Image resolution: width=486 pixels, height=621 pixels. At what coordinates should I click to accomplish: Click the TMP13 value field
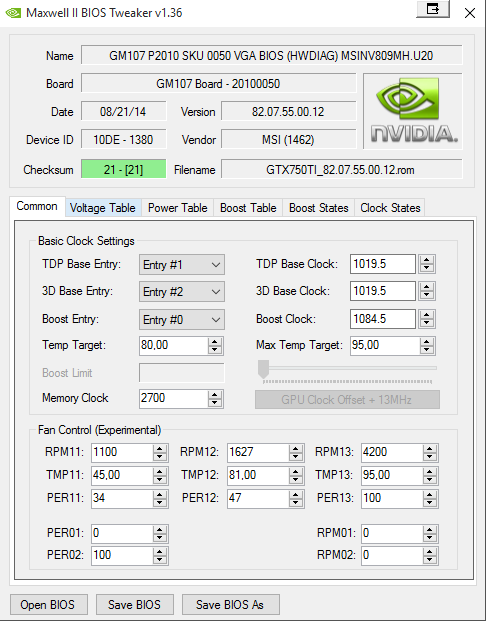coord(392,475)
